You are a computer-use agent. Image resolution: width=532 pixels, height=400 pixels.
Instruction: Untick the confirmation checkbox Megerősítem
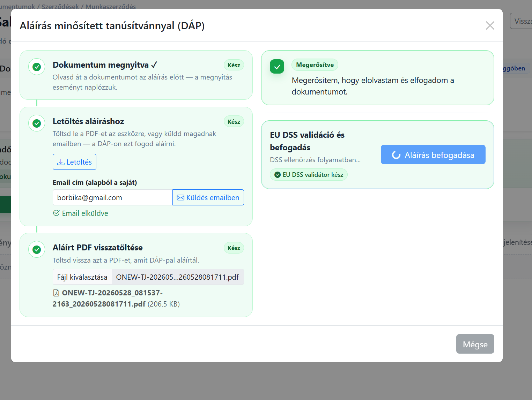point(277,66)
